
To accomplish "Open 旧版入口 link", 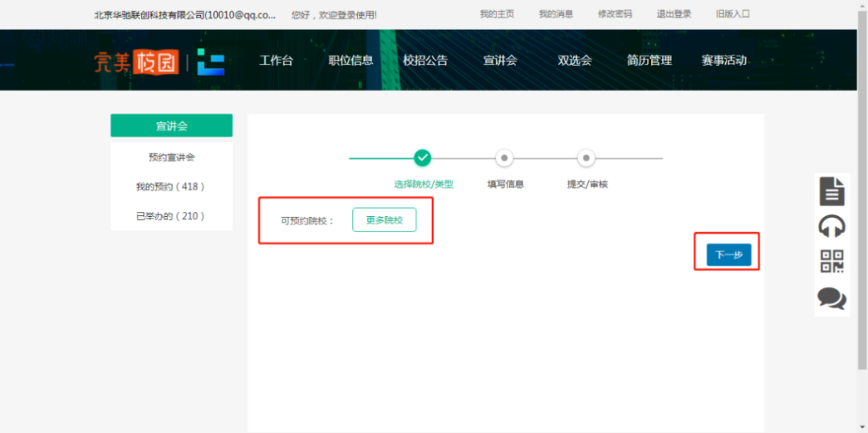I will pos(732,14).
